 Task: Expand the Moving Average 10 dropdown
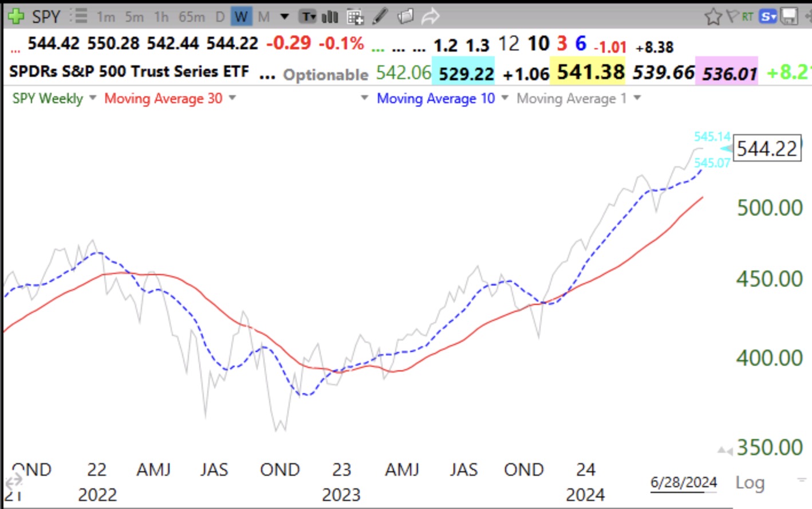click(x=504, y=98)
